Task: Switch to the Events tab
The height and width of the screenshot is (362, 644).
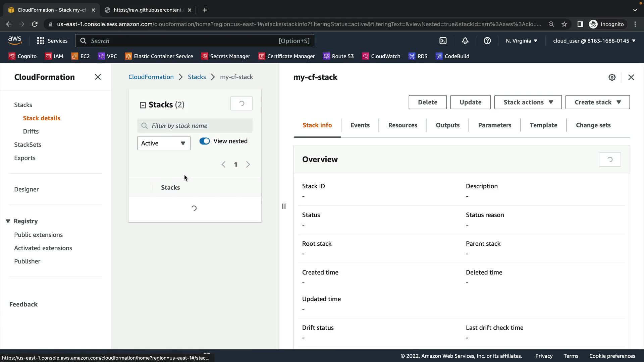Action: pyautogui.click(x=360, y=125)
